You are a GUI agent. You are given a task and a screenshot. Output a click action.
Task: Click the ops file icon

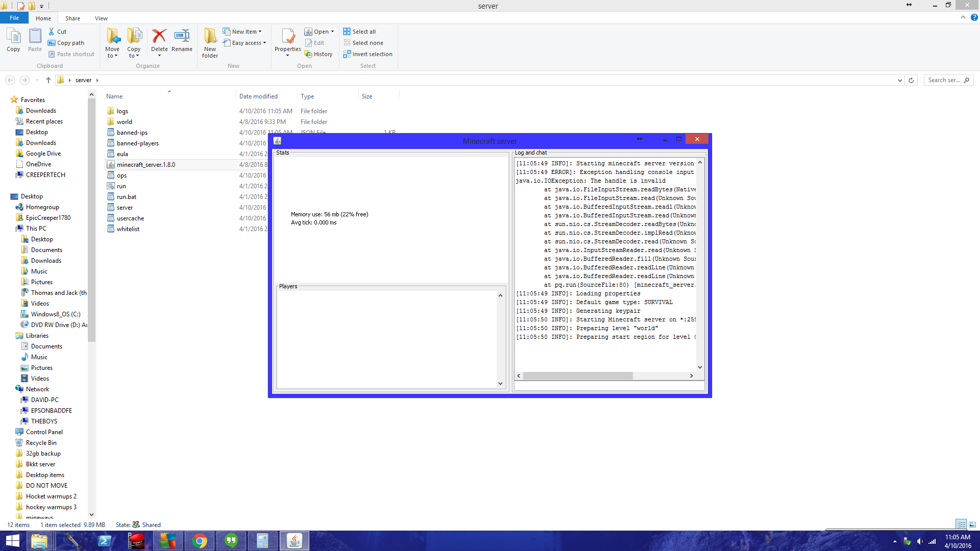tap(110, 175)
